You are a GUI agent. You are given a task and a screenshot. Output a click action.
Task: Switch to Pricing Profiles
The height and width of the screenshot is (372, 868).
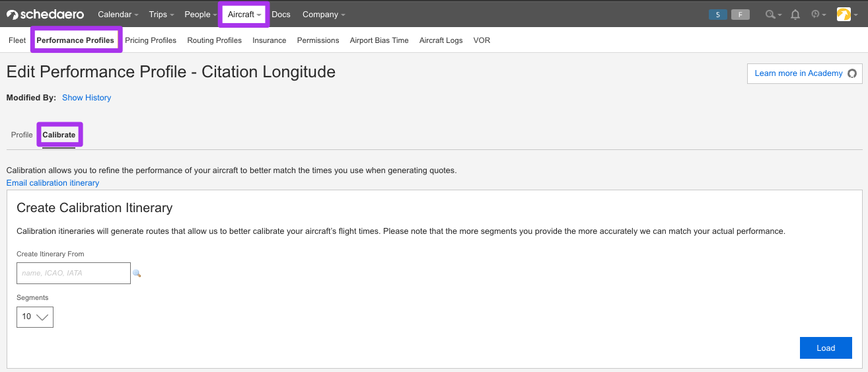[151, 40]
